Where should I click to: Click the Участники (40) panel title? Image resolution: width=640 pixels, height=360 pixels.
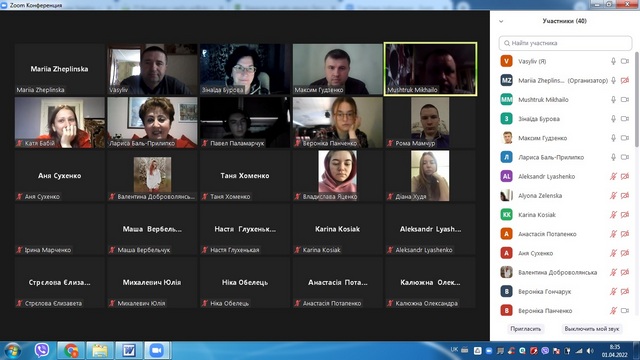tap(564, 21)
